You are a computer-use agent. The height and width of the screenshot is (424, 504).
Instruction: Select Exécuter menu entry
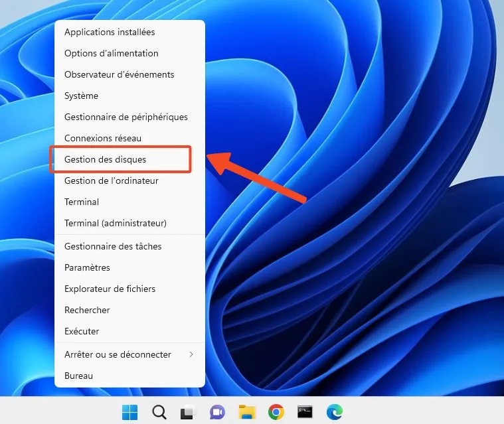tap(130, 331)
